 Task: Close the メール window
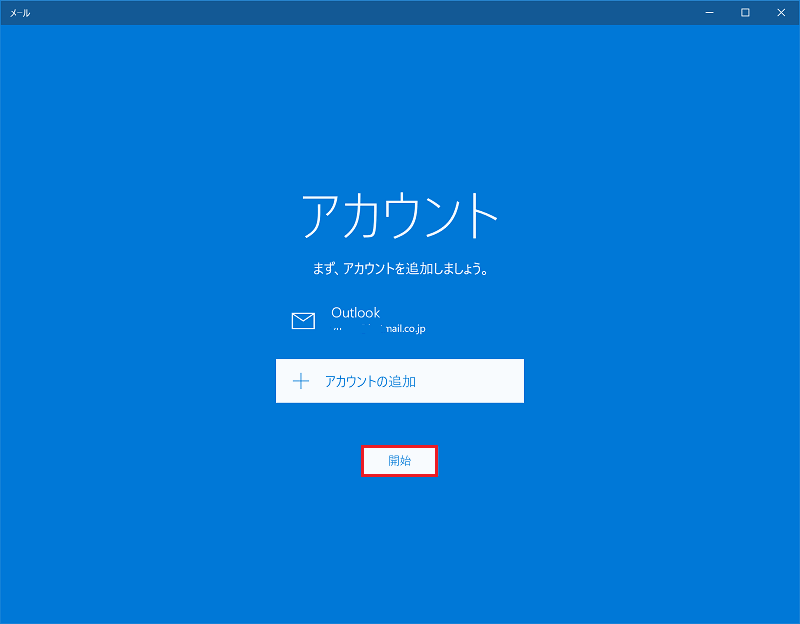(x=781, y=12)
